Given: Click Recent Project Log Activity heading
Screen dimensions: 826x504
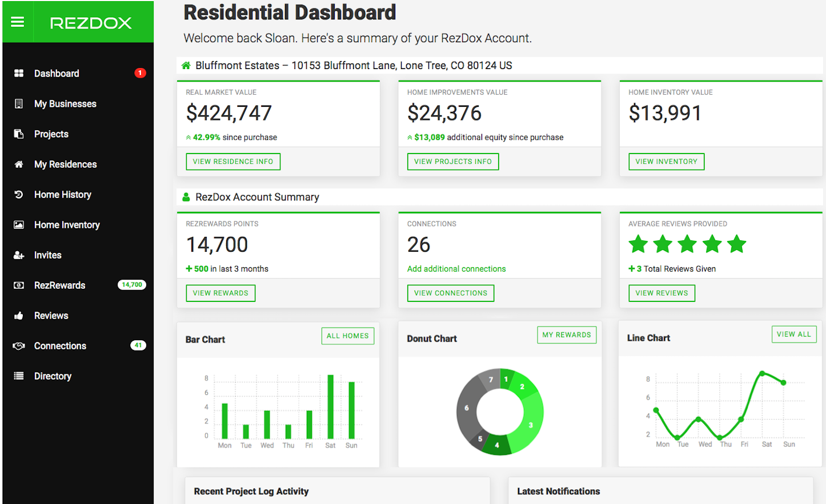Looking at the screenshot, I should point(251,491).
